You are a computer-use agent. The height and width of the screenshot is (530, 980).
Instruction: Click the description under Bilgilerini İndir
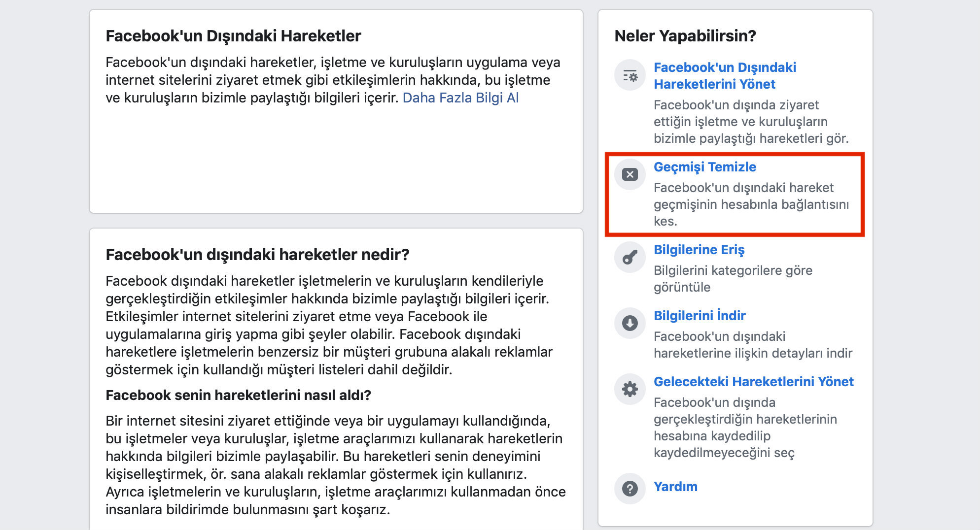pyautogui.click(x=753, y=345)
